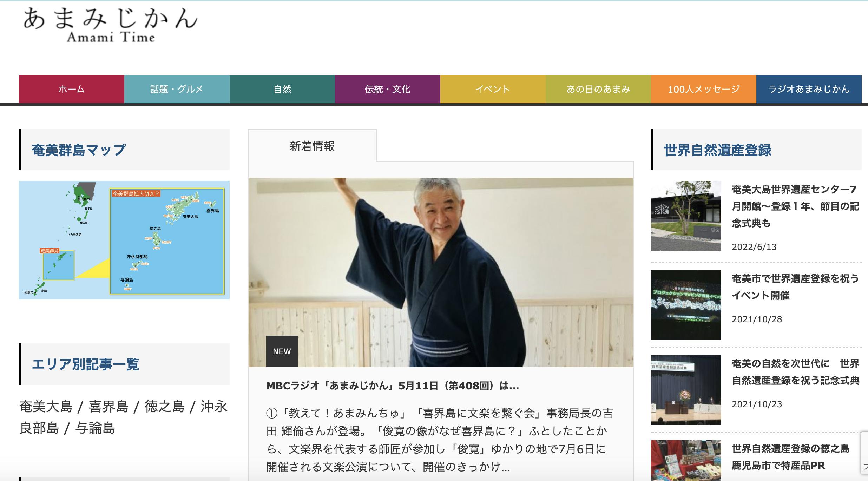This screenshot has width=868, height=481.
Task: Click the 100人メッセージ menu item
Action: tap(703, 89)
